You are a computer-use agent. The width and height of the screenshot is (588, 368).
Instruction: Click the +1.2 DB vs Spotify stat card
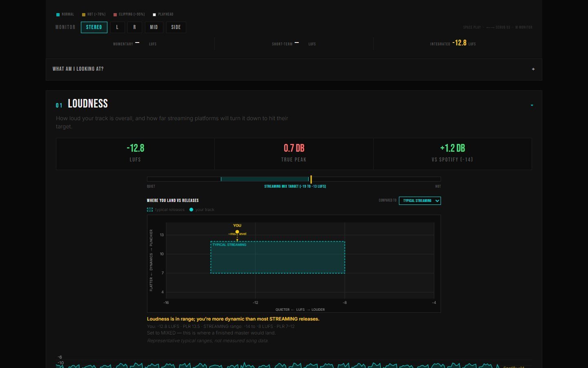[452, 154]
